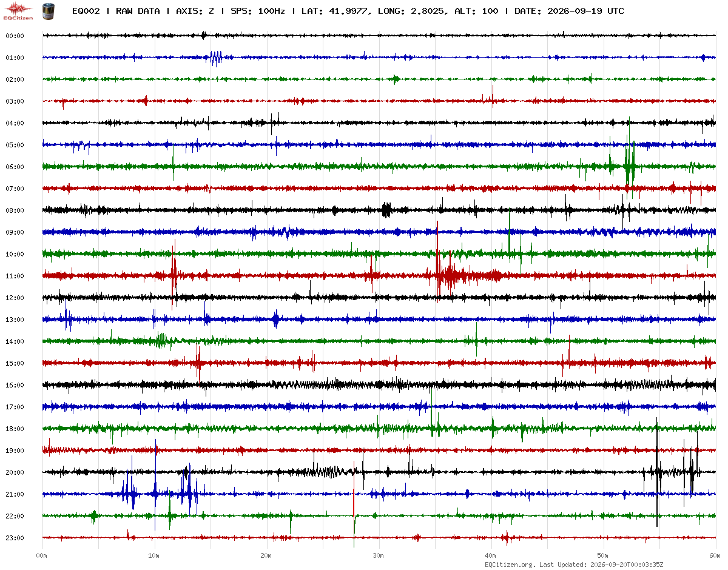
Task: Click the tall black spike on 20:00 trace
Action: [657, 472]
